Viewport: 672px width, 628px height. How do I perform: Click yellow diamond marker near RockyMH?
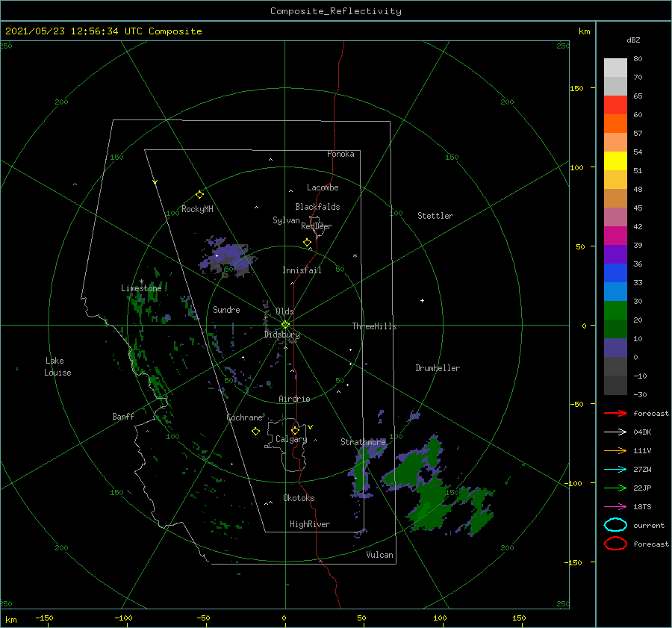199,195
